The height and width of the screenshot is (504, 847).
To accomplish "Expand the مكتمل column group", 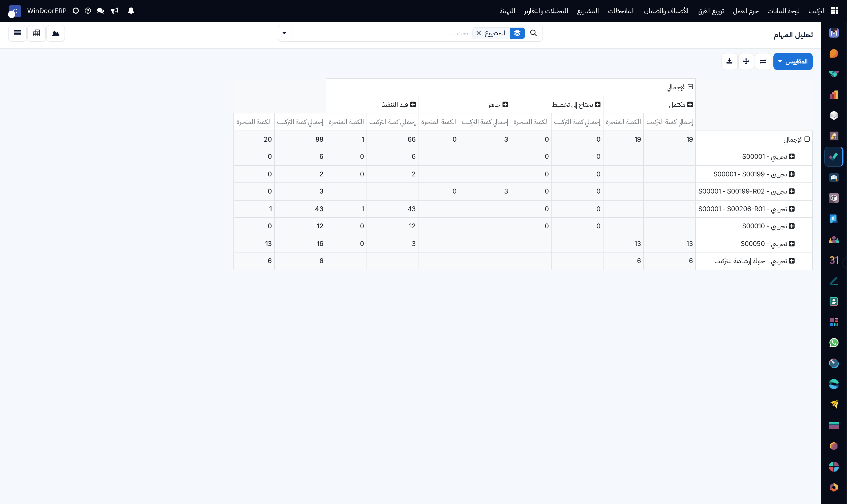I will coord(690,105).
